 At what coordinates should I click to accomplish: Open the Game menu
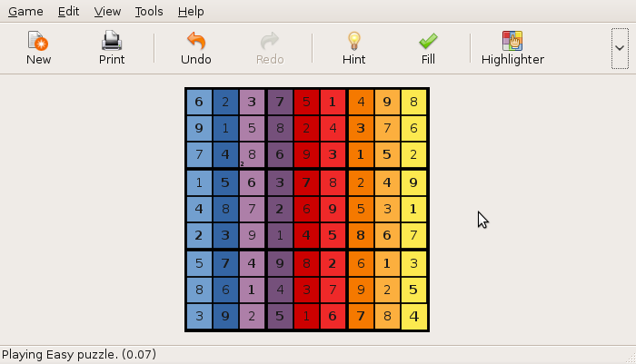click(25, 12)
